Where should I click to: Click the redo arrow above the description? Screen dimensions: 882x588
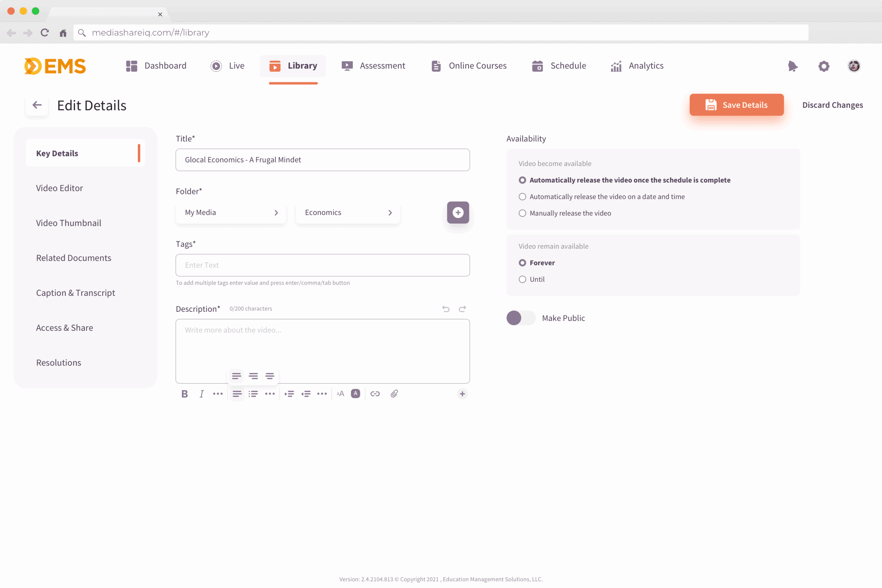click(462, 309)
